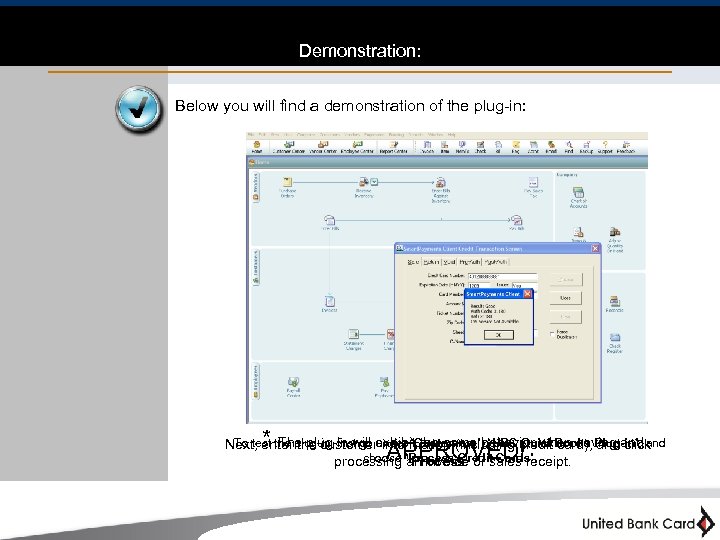720x540 pixels.
Task: Click the Backup toolbar icon
Action: click(586, 147)
